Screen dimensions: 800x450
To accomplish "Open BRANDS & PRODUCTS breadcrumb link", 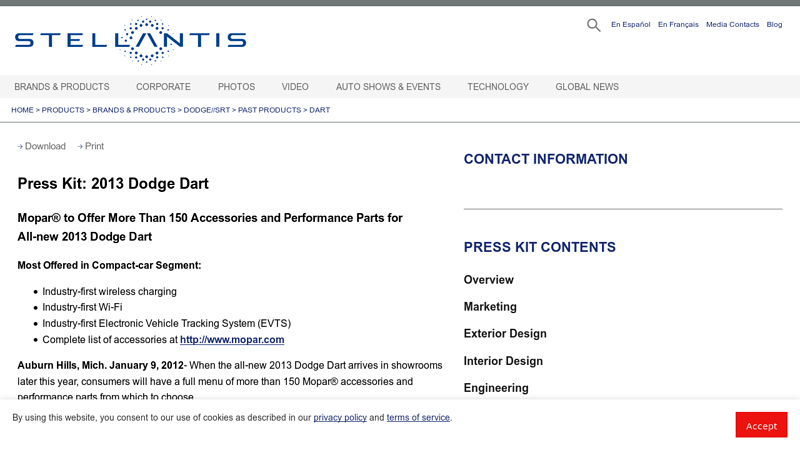I will (134, 110).
